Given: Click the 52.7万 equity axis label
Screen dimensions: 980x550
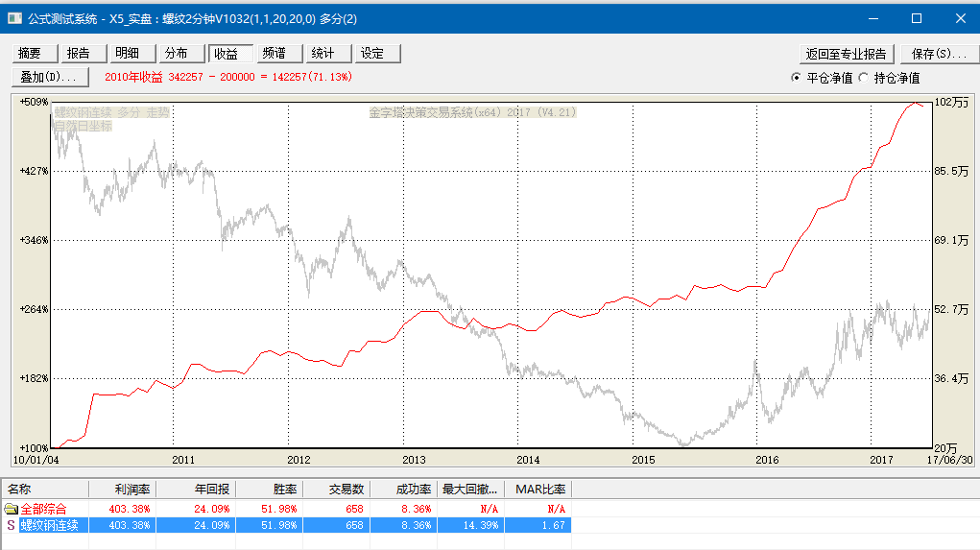Looking at the screenshot, I should (x=951, y=309).
